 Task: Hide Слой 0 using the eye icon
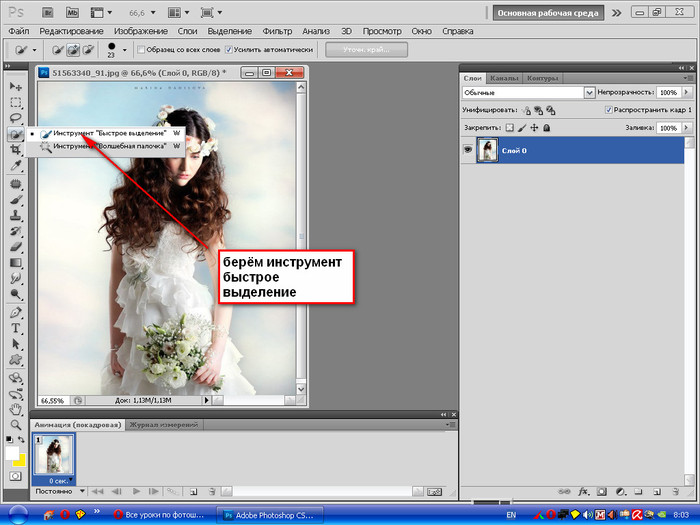pos(468,149)
